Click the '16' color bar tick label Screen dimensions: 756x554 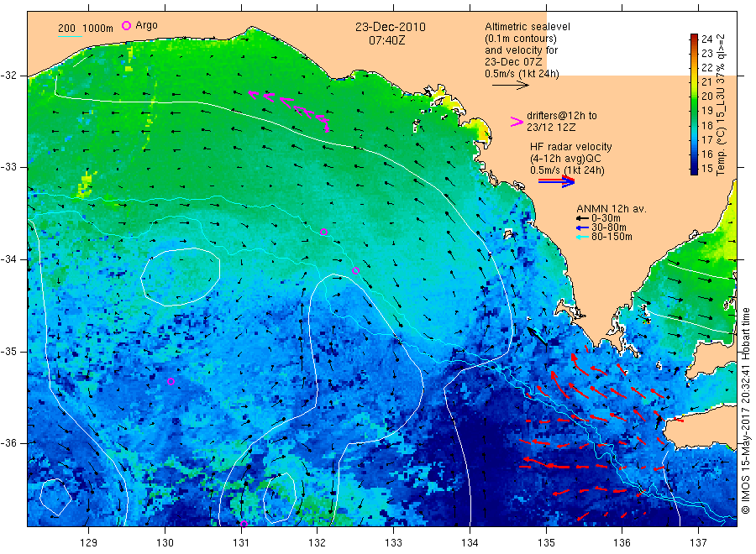(x=706, y=154)
